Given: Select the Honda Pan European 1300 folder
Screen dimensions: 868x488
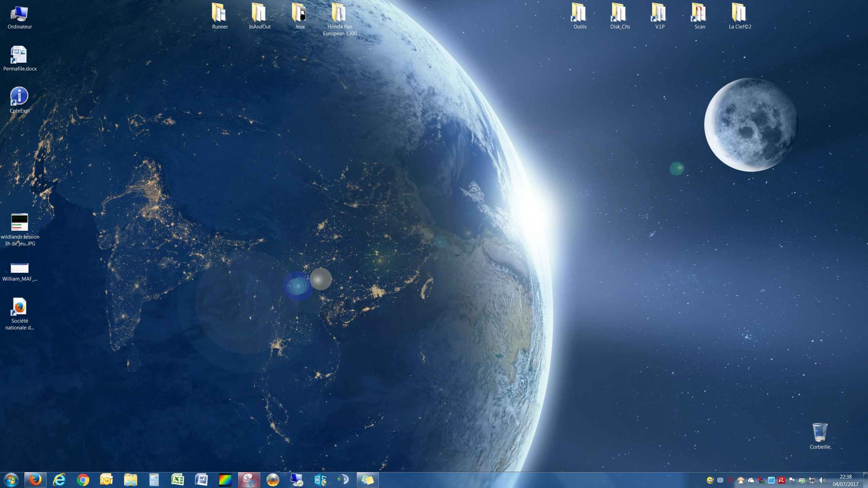Looking at the screenshot, I should tap(340, 20).
